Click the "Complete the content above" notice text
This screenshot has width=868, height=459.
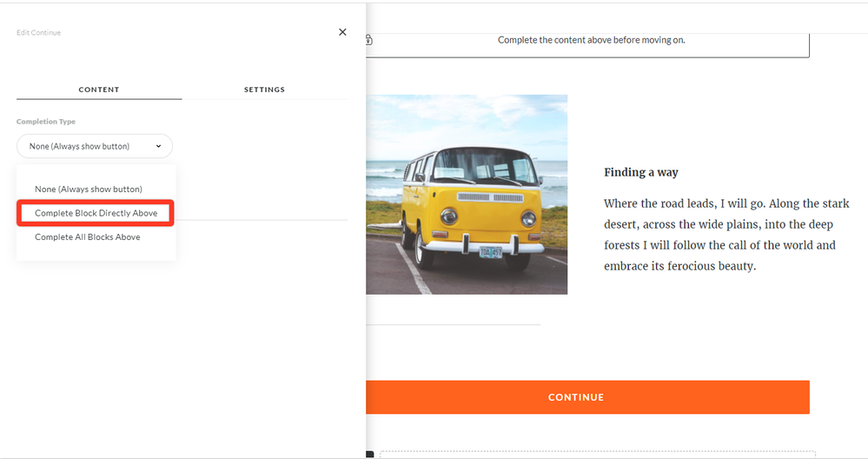(591, 40)
